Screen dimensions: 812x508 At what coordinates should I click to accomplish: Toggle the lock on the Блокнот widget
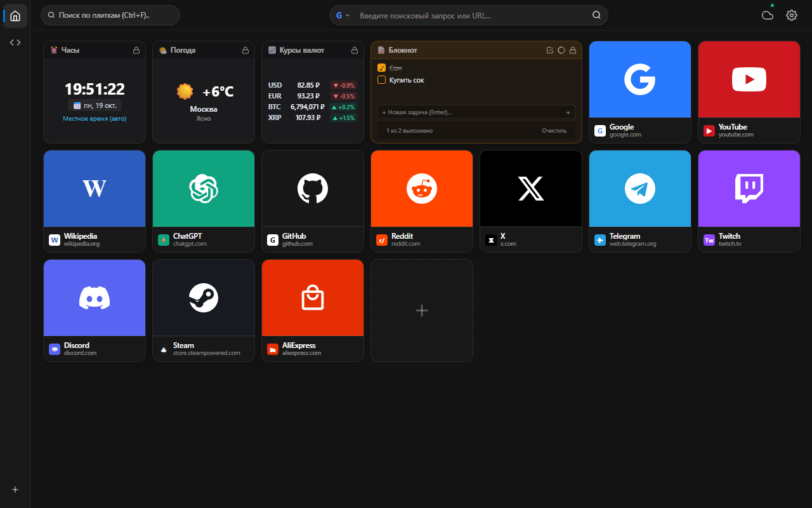click(x=573, y=50)
